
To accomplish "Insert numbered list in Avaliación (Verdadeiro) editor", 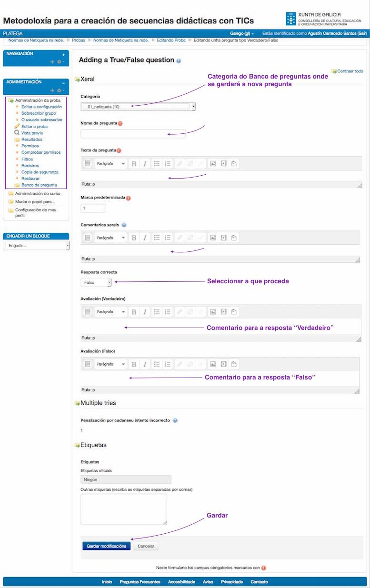I will [167, 312].
